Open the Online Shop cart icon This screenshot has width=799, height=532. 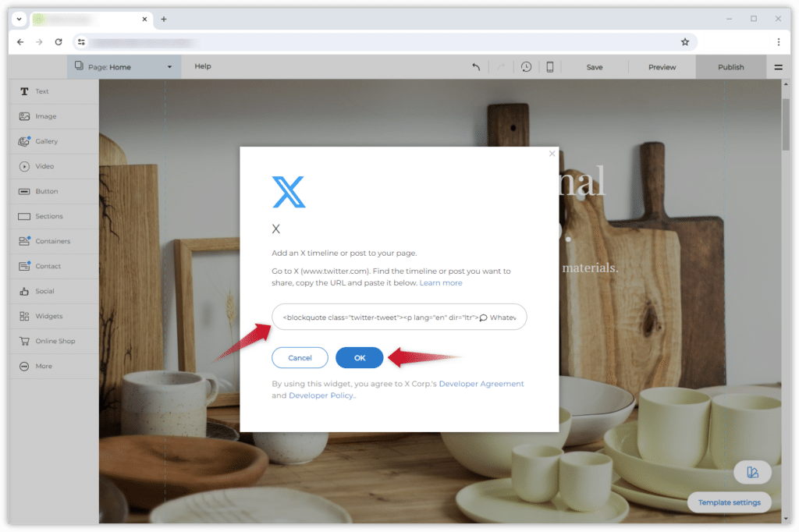24,341
